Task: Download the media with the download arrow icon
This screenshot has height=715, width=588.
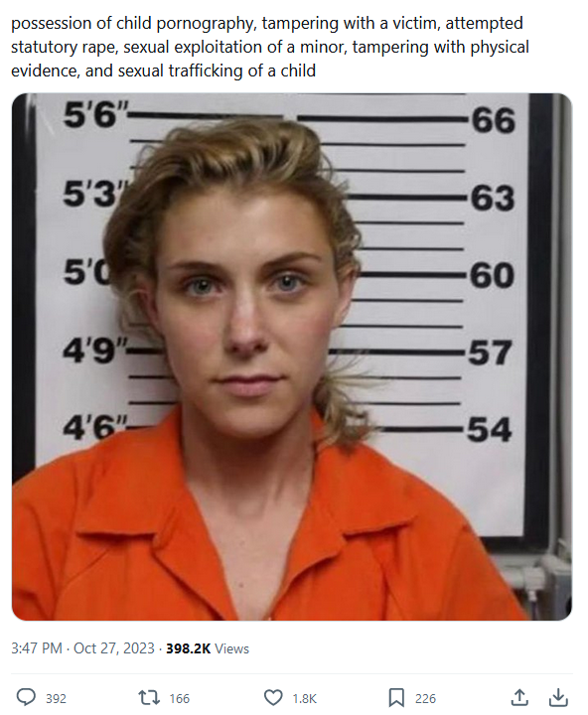Action: pyautogui.click(x=558, y=697)
